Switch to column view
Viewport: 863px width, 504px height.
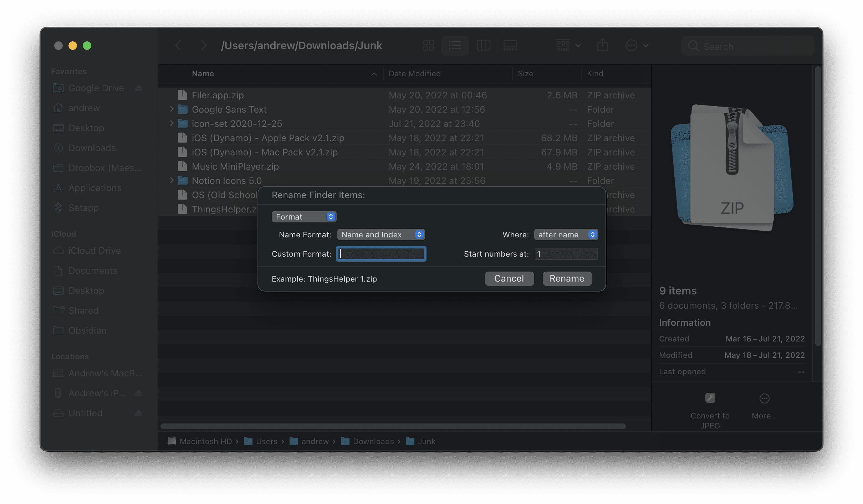point(483,46)
